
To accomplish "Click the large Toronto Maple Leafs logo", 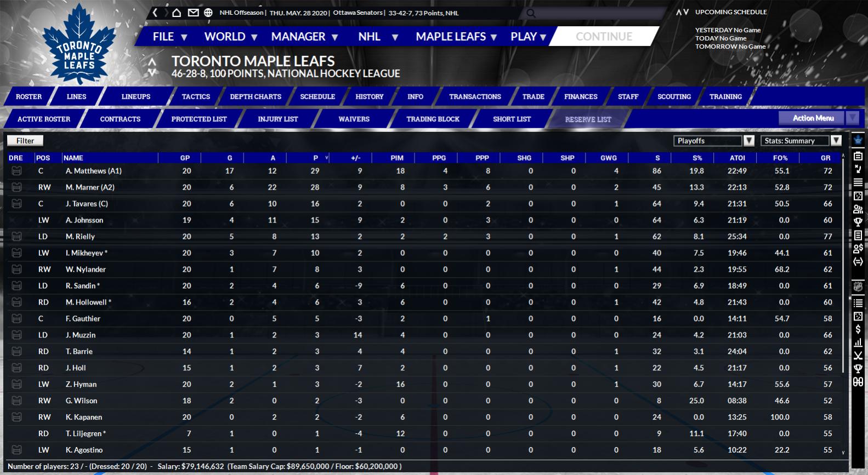I will coord(80,44).
